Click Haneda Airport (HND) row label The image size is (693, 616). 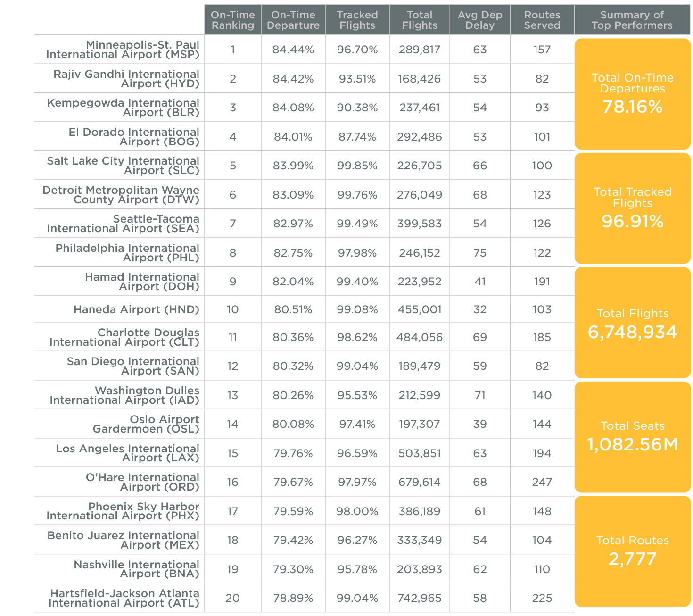tap(136, 309)
